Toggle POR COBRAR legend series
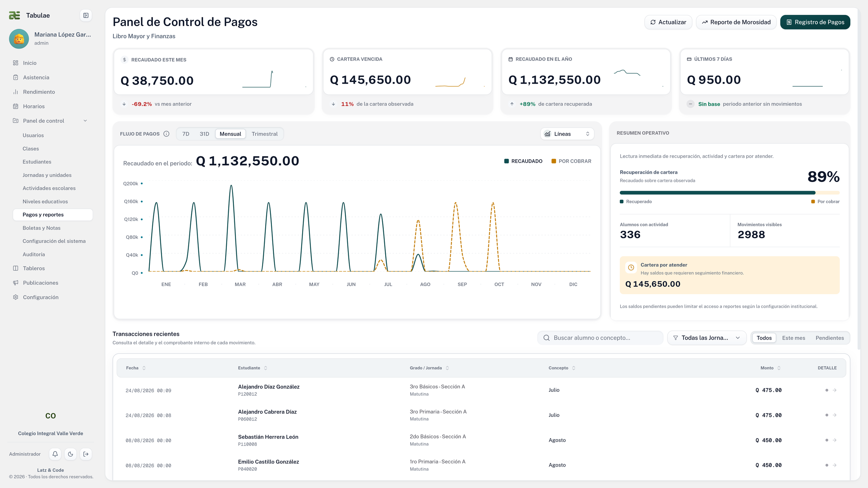 (571, 161)
